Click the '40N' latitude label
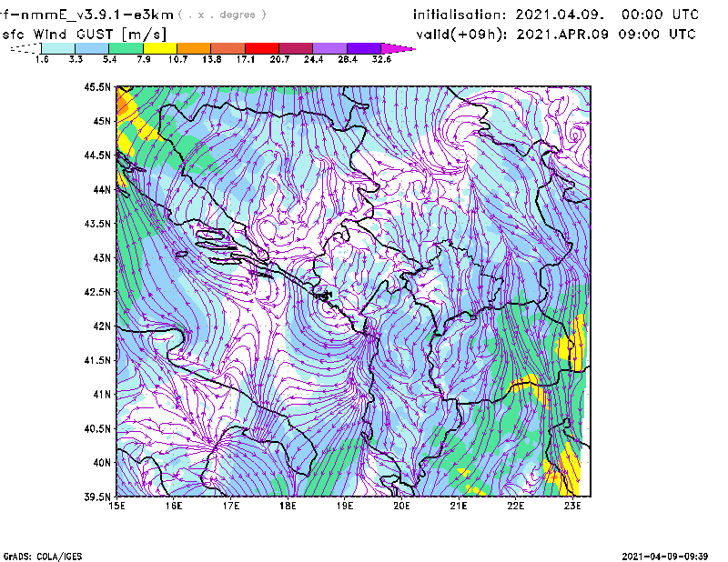728x562 pixels. (x=102, y=463)
